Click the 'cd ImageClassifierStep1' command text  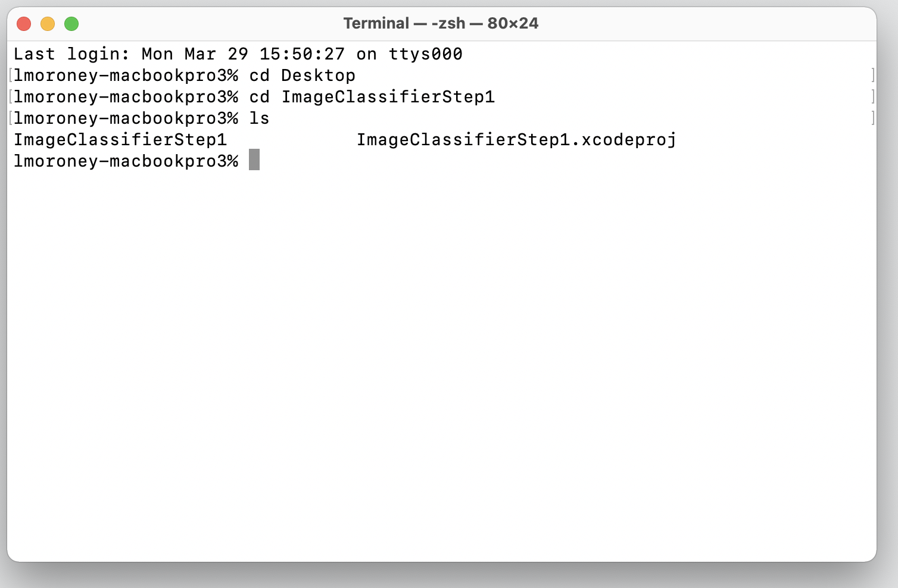point(372,97)
